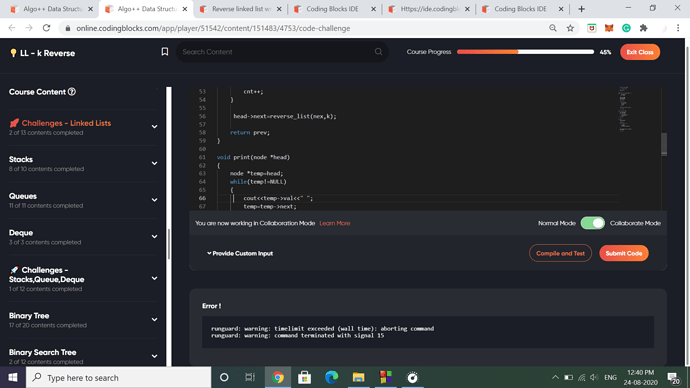Open the green Grammarly extension
The width and height of the screenshot is (690, 388).
pyautogui.click(x=626, y=28)
